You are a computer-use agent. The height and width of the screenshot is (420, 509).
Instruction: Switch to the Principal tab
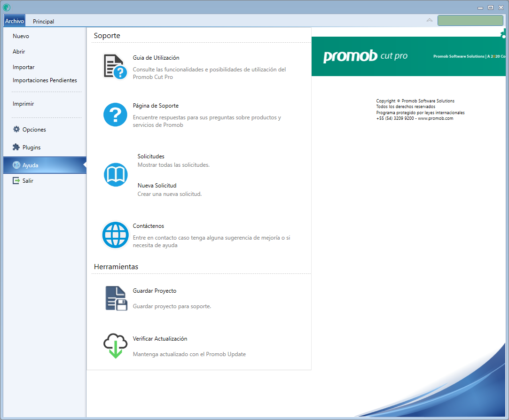(x=44, y=21)
